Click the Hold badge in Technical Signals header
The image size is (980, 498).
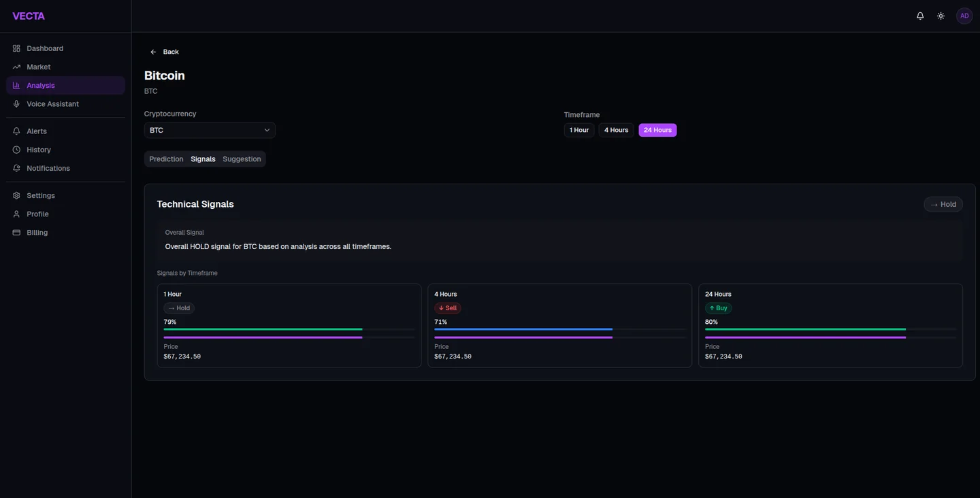(x=943, y=204)
